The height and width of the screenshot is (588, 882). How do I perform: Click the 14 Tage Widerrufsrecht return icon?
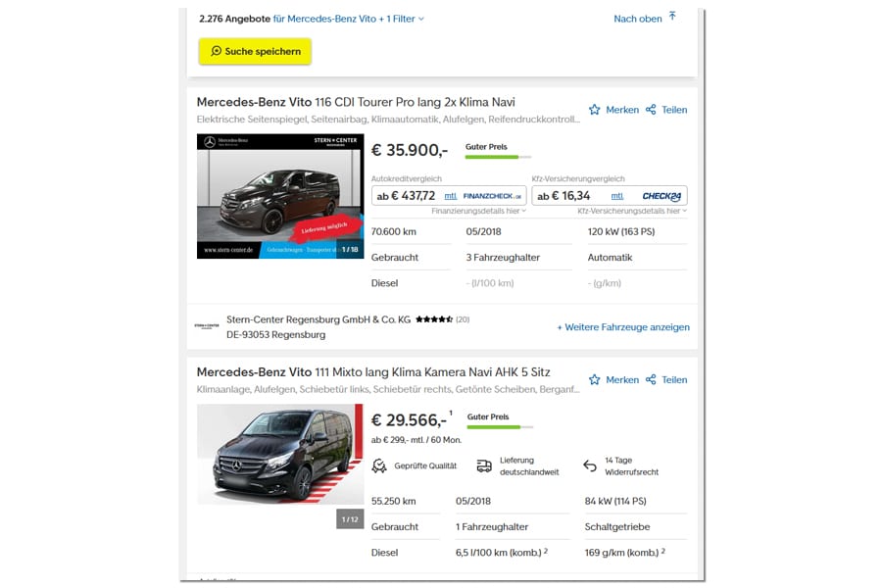tap(590, 465)
